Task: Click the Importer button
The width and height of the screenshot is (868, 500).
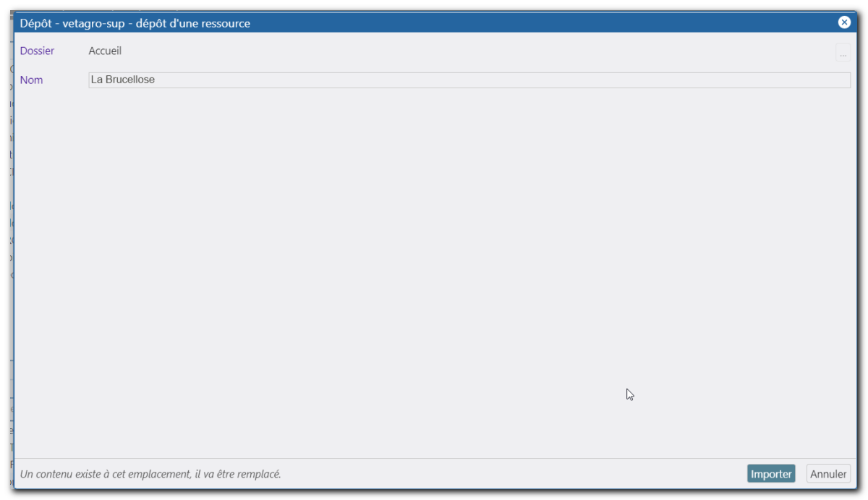Action: (x=771, y=474)
